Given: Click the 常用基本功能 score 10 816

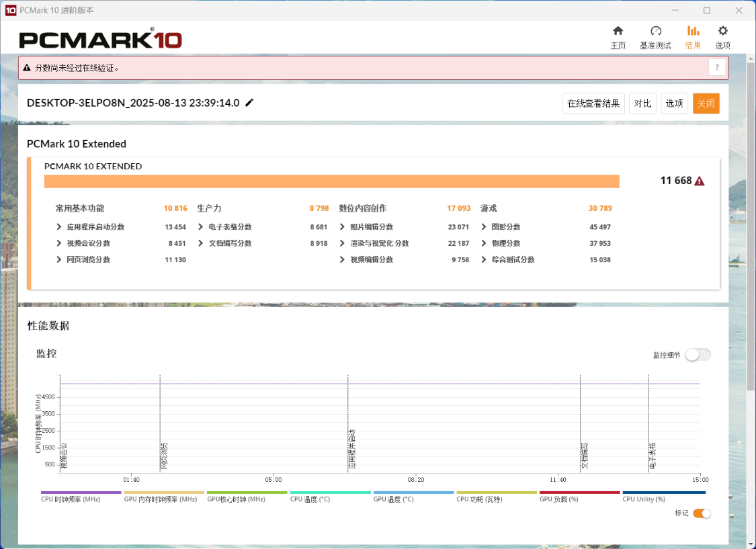Looking at the screenshot, I should (175, 208).
